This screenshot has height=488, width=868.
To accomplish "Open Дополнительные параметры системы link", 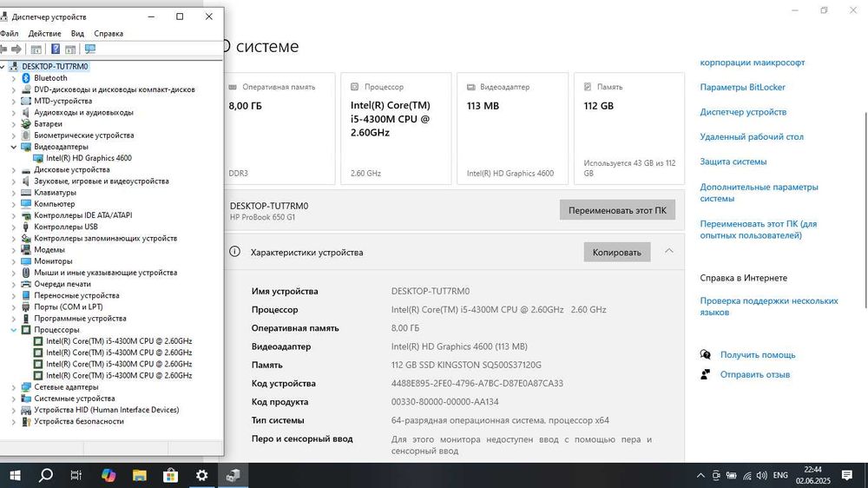I will click(759, 193).
